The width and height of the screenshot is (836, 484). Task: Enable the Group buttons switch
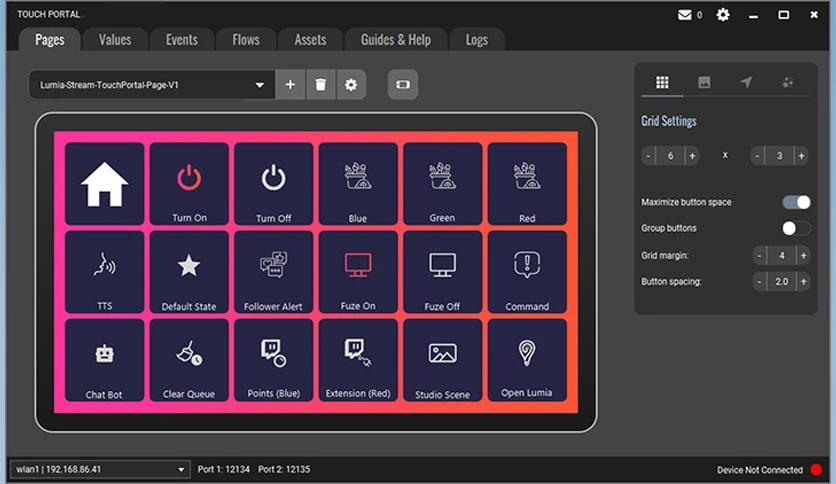pos(796,228)
